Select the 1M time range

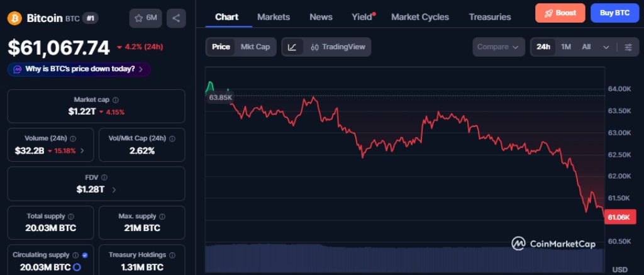click(566, 47)
